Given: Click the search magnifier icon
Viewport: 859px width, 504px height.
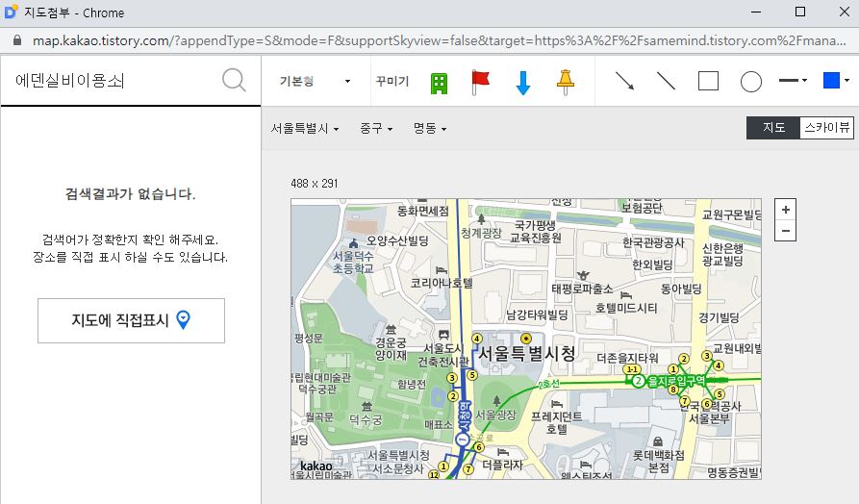Looking at the screenshot, I should tap(234, 80).
